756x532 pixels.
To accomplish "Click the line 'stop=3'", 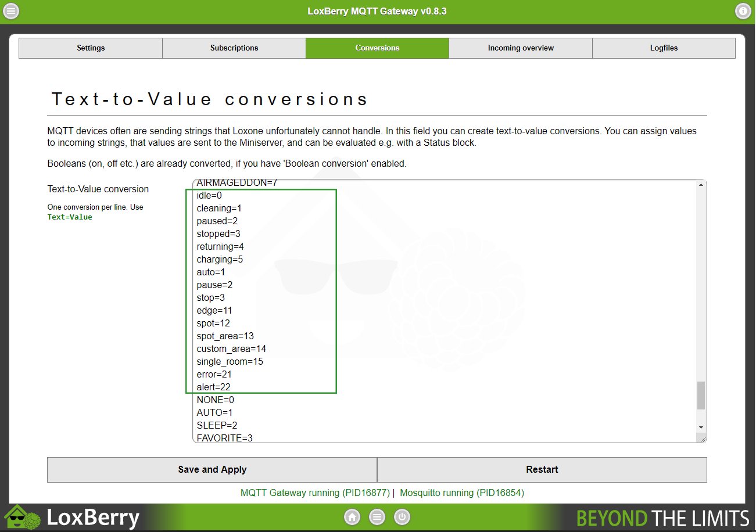I will (211, 298).
